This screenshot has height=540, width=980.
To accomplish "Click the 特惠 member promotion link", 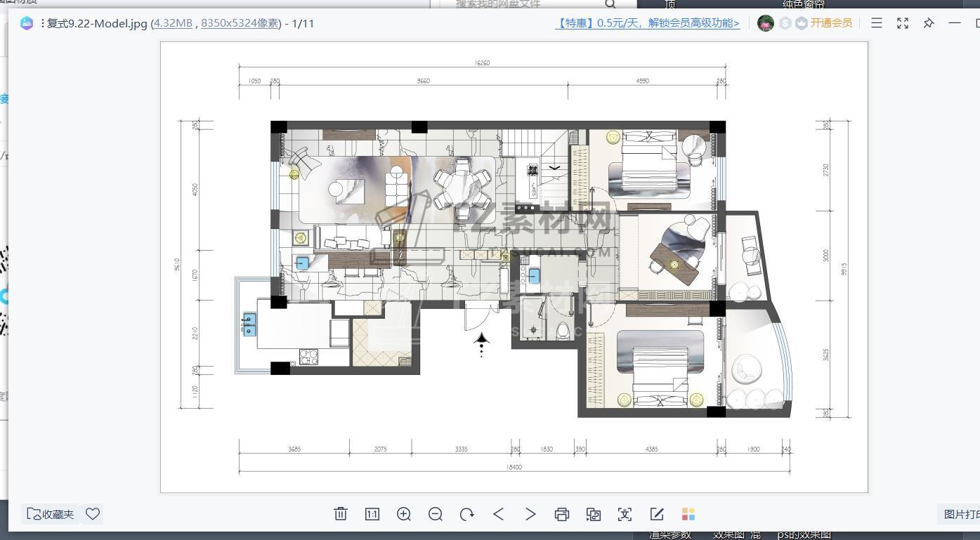I will click(647, 23).
